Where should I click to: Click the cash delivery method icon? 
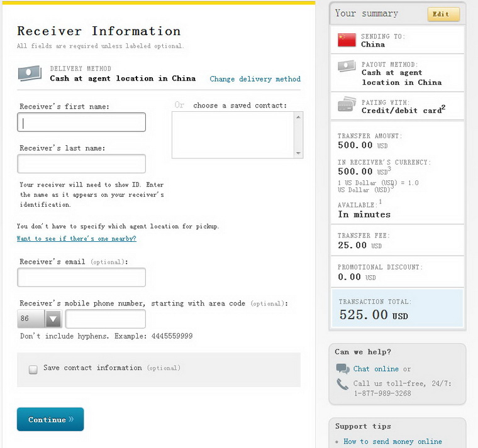click(x=30, y=74)
